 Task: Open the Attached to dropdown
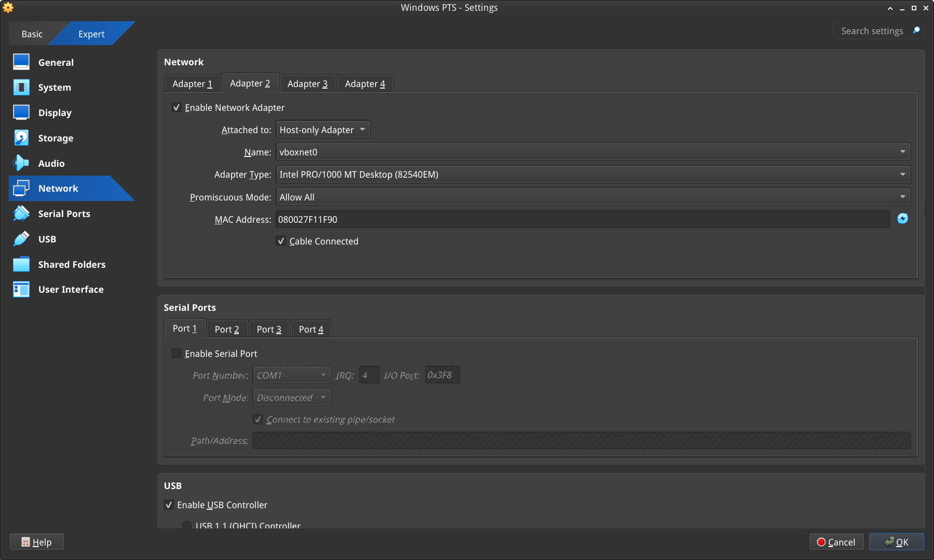[x=323, y=130]
